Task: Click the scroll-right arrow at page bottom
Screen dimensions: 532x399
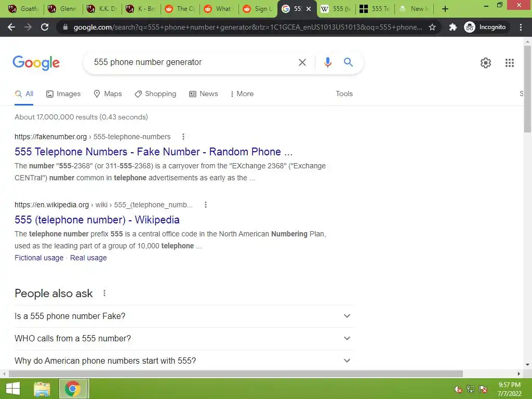Action: click(x=519, y=374)
